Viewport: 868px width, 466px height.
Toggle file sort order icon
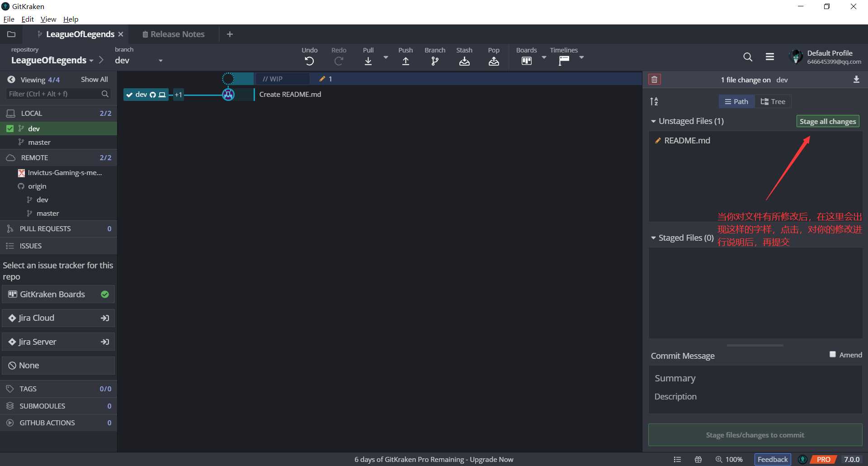(x=654, y=101)
